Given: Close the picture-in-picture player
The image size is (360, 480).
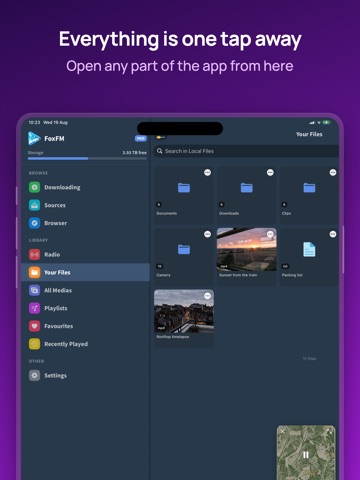Looking at the screenshot, I should point(283,431).
